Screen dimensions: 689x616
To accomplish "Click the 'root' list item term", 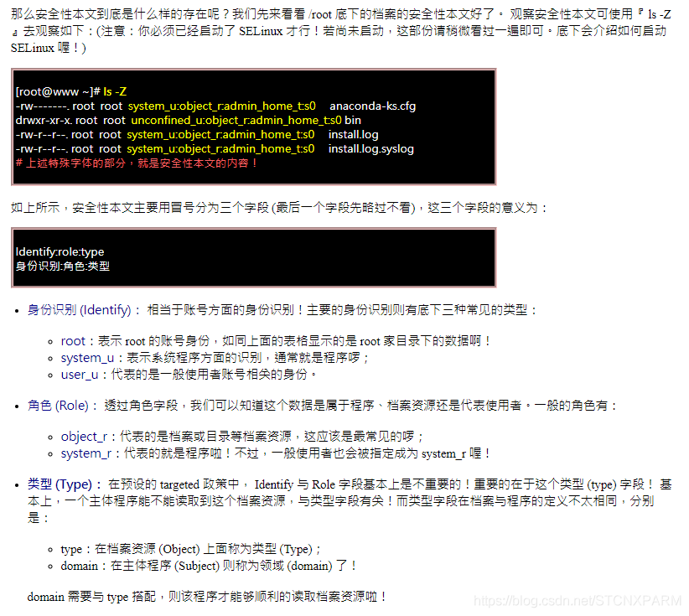I will tap(73, 341).
